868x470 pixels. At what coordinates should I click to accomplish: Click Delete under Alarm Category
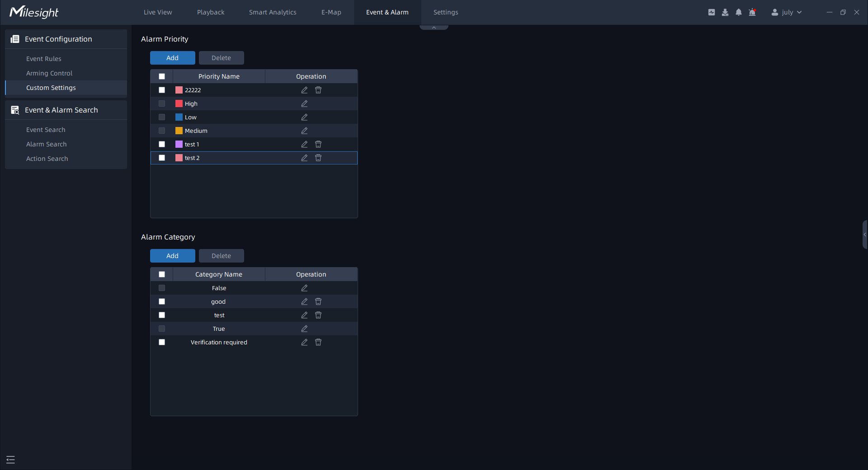tap(221, 256)
